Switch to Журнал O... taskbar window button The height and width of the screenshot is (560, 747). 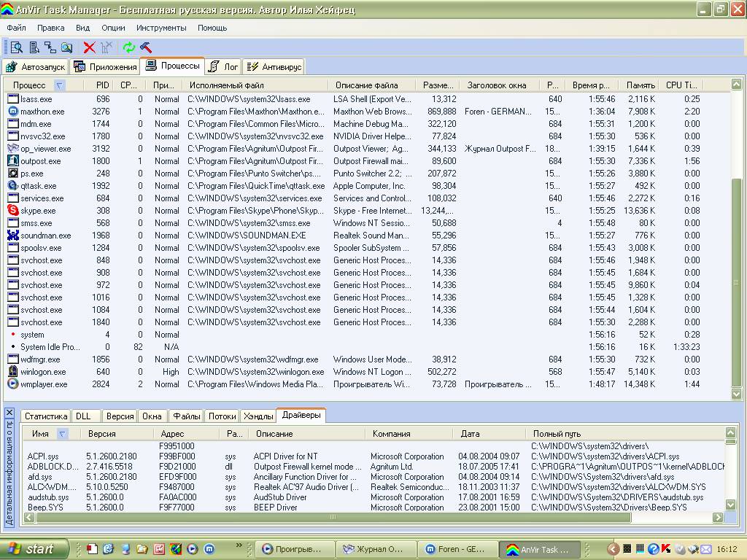tap(375, 549)
